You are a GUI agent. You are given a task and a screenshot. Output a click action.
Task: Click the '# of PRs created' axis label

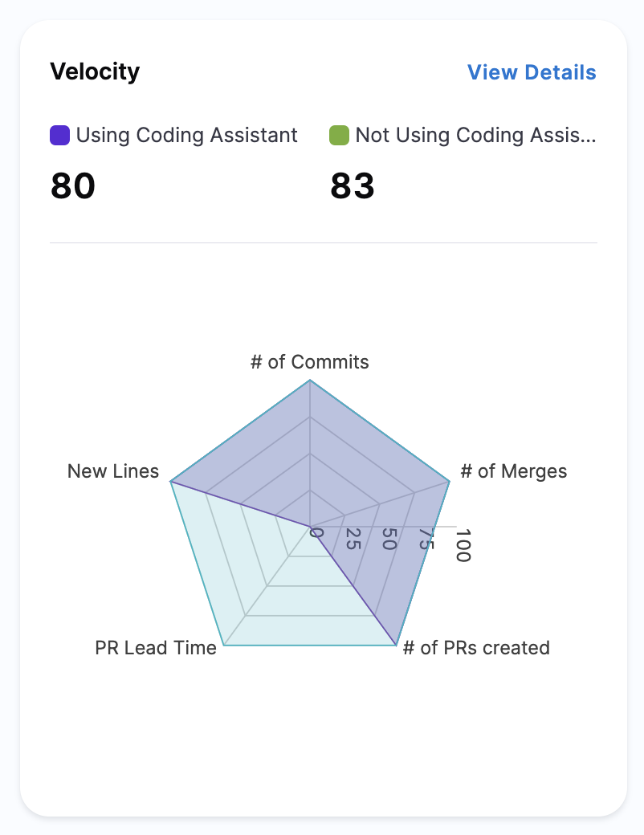click(x=476, y=648)
